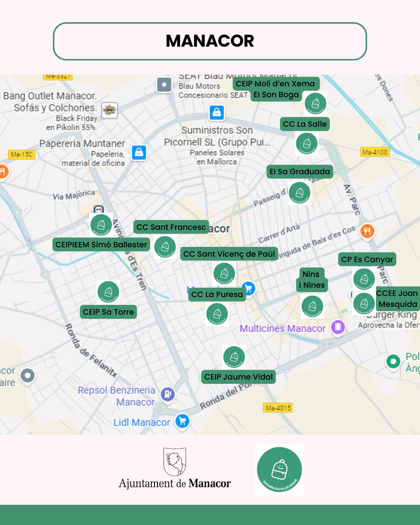Click the CC Sant Francesc label
420x525 pixels.
(171, 227)
